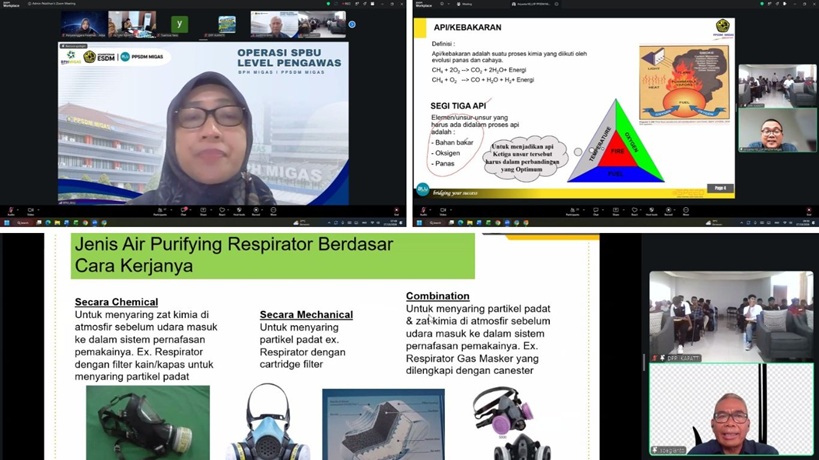Open File Explorer from left taskbar
Screen dimensions: 819x460
tap(57, 222)
